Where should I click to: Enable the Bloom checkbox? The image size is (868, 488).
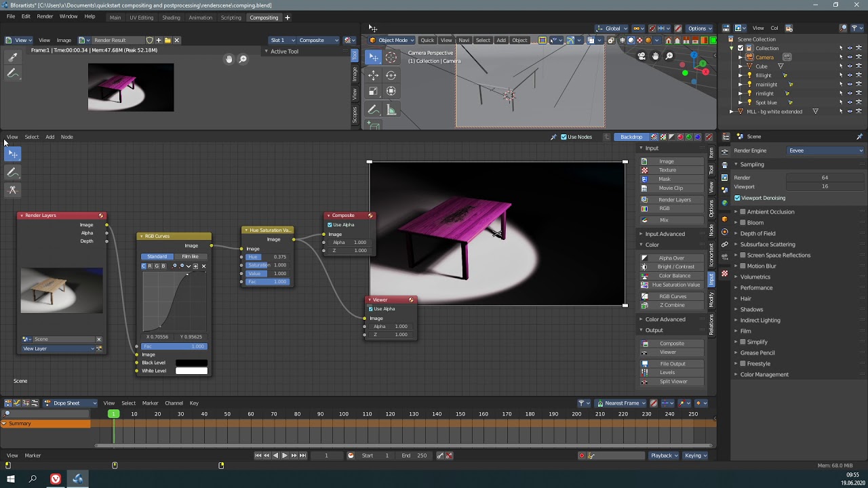[743, 223]
